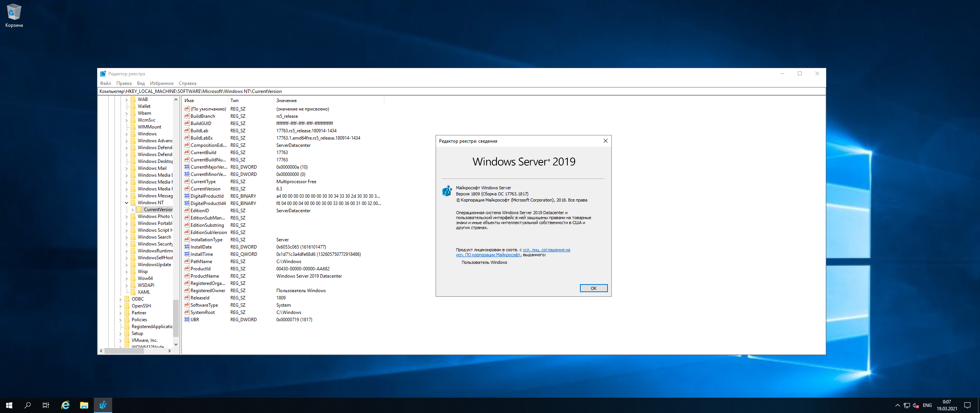The height and width of the screenshot is (413, 980).
Task: Select the ReleaseId value row
Action: click(283, 298)
